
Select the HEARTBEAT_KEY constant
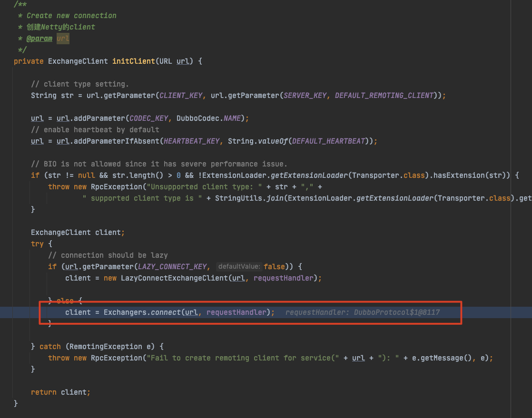pyautogui.click(x=192, y=141)
